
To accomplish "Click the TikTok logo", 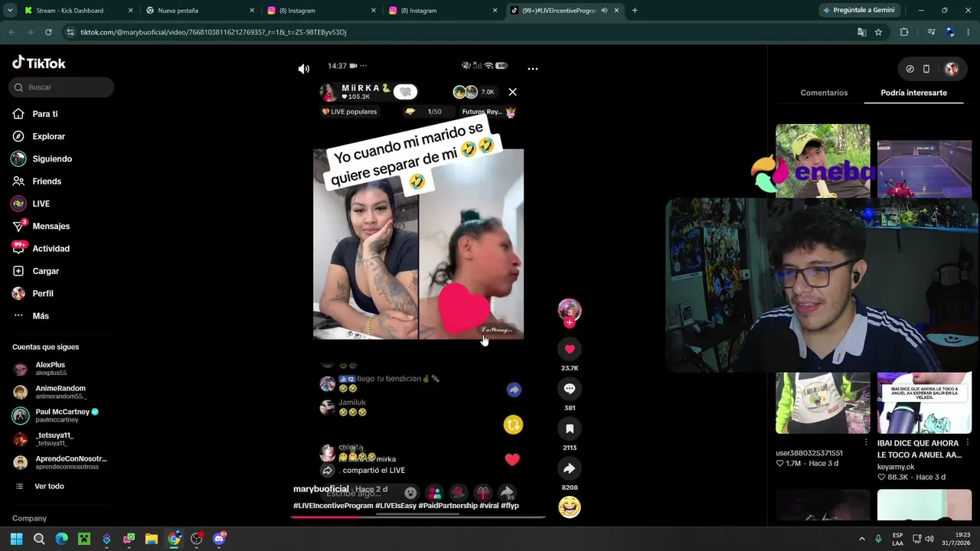I will pos(39,64).
